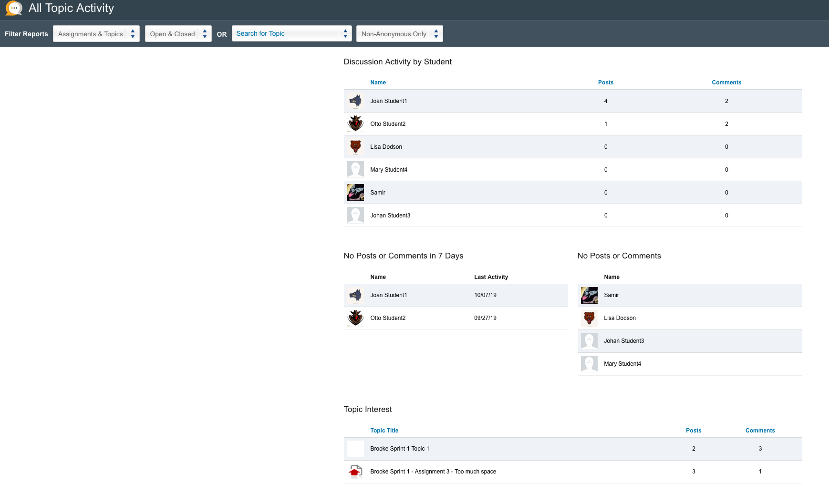Click Otto Student2's avatar in activity table
Screen dimensions: 829x504
(x=355, y=124)
